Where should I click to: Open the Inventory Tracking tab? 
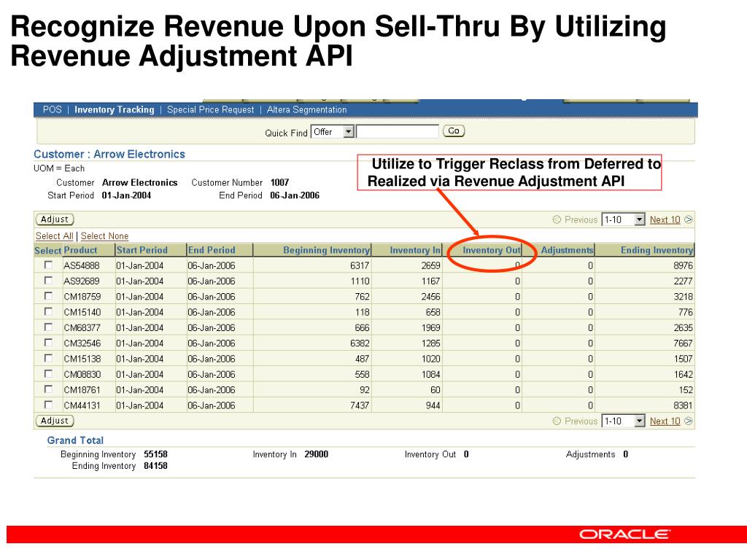115,109
